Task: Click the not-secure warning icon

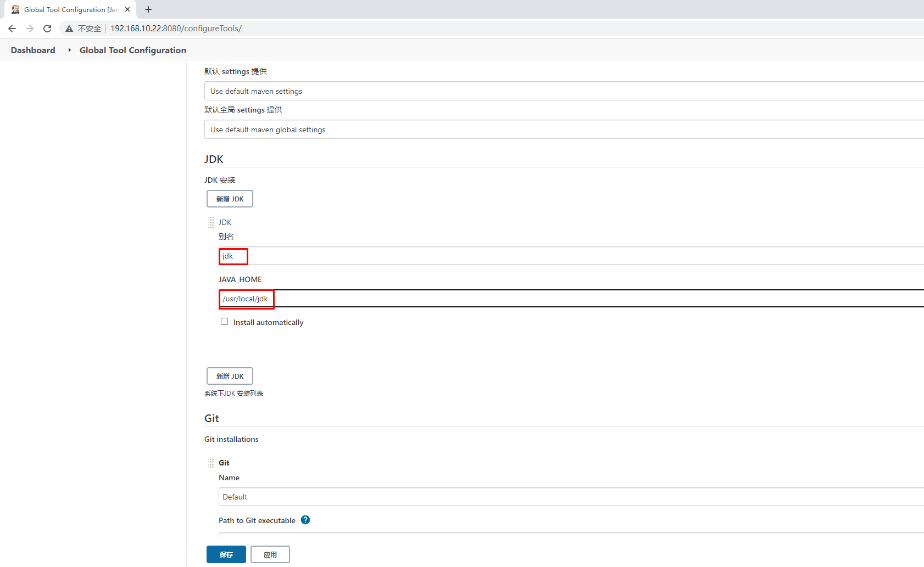Action: point(69,29)
